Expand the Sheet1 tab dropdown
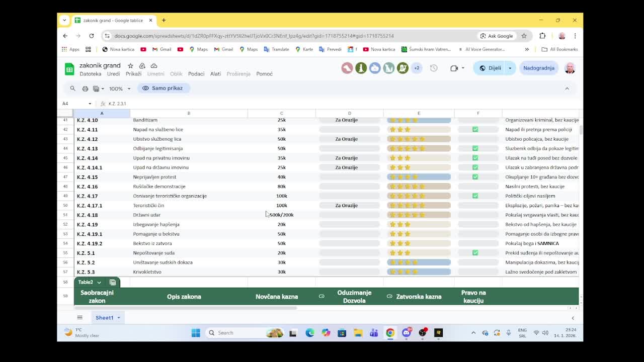644x362 pixels. 118,317
